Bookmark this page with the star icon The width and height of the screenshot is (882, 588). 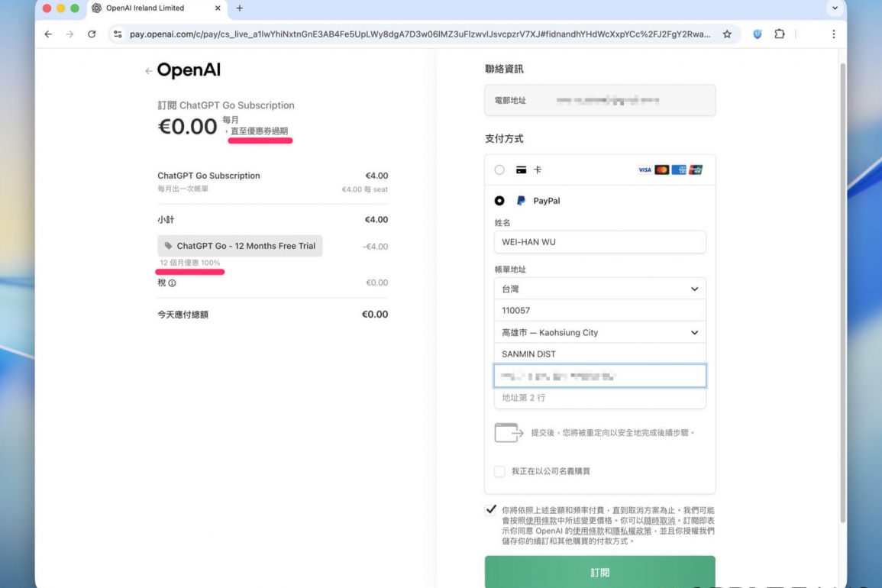pyautogui.click(x=727, y=34)
